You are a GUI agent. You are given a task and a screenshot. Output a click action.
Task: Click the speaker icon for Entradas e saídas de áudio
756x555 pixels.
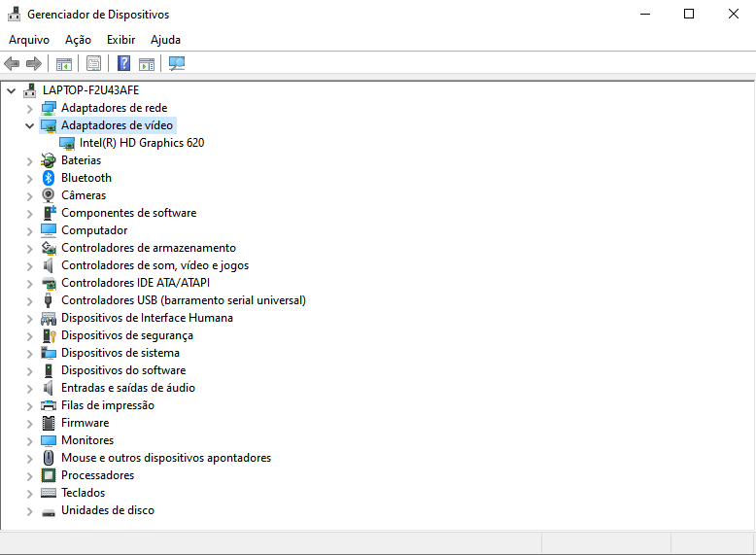[x=49, y=388]
